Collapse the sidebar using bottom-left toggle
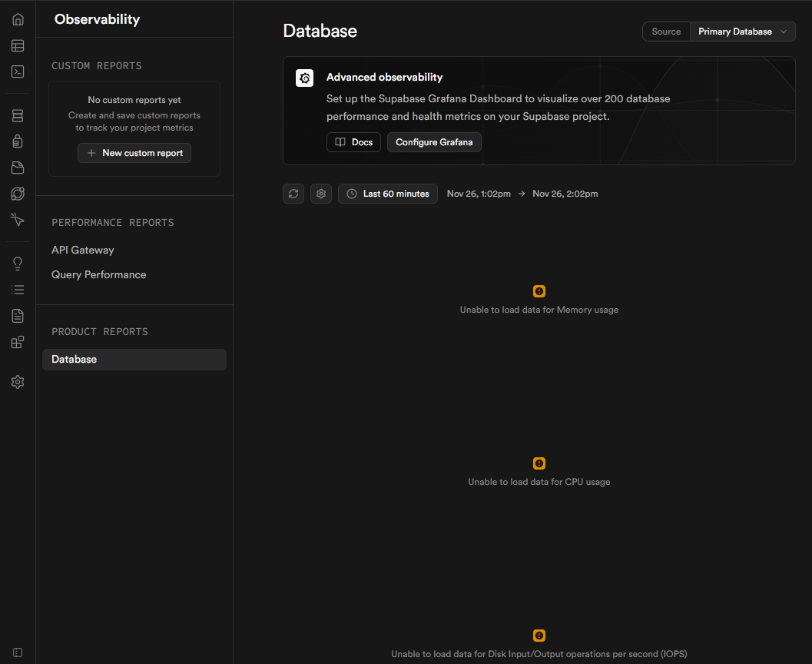 coord(18,652)
